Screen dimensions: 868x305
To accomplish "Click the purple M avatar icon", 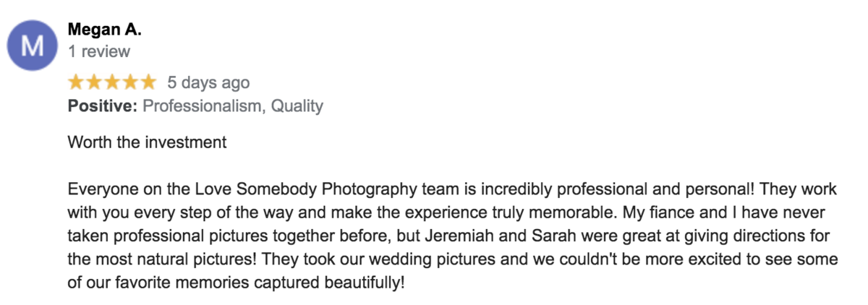I will tap(31, 46).
